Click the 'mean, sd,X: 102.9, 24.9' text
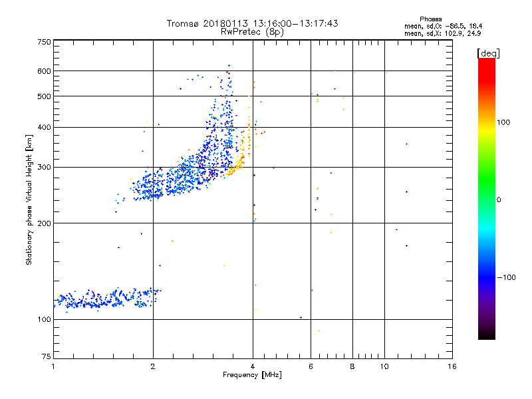This screenshot has height=399, width=532. (442, 33)
